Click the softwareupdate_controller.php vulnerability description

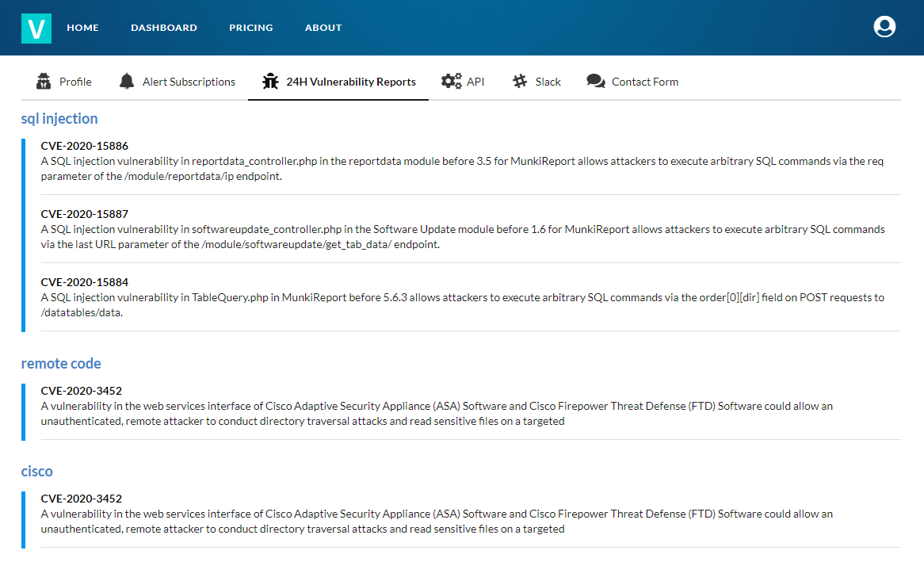coord(463,237)
